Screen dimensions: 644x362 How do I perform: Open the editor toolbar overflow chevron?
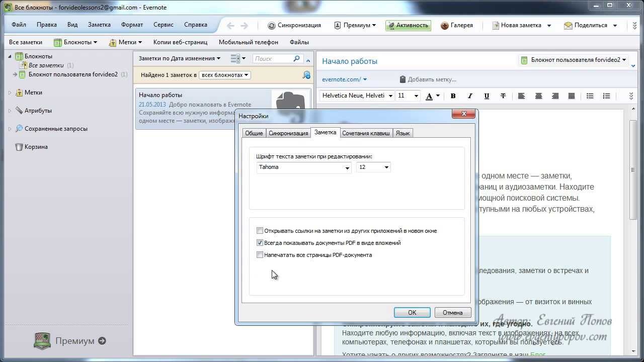click(x=631, y=96)
